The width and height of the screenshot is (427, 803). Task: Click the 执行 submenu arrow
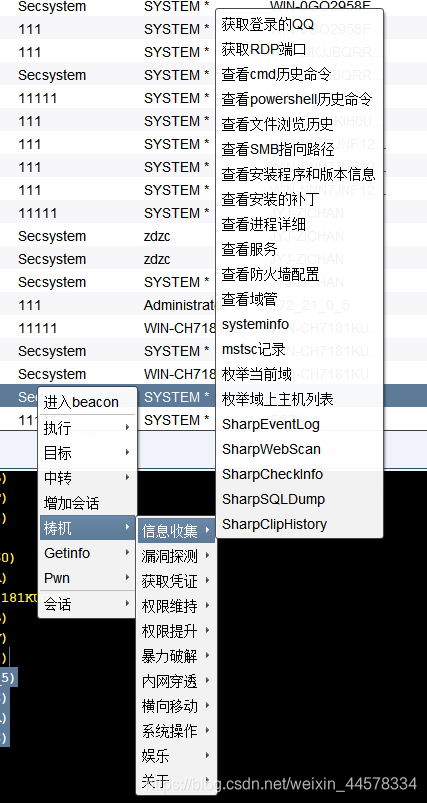127,427
